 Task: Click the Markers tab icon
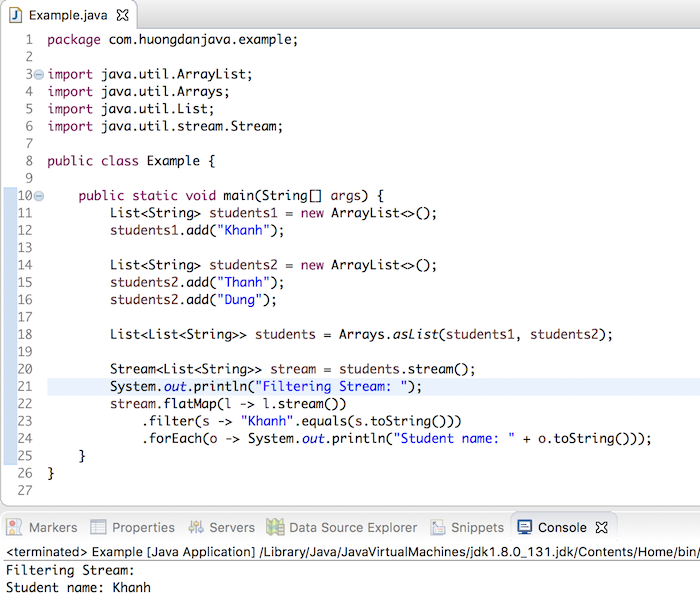(14, 527)
